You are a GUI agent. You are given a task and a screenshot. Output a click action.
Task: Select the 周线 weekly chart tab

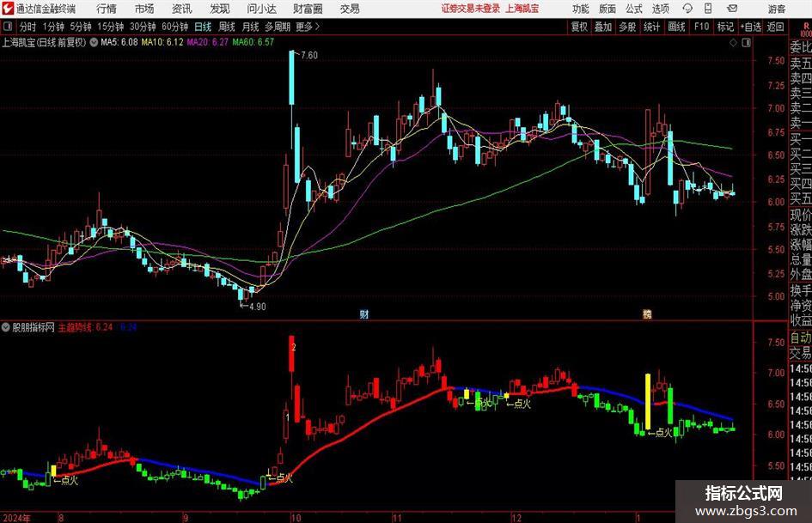coord(227,27)
